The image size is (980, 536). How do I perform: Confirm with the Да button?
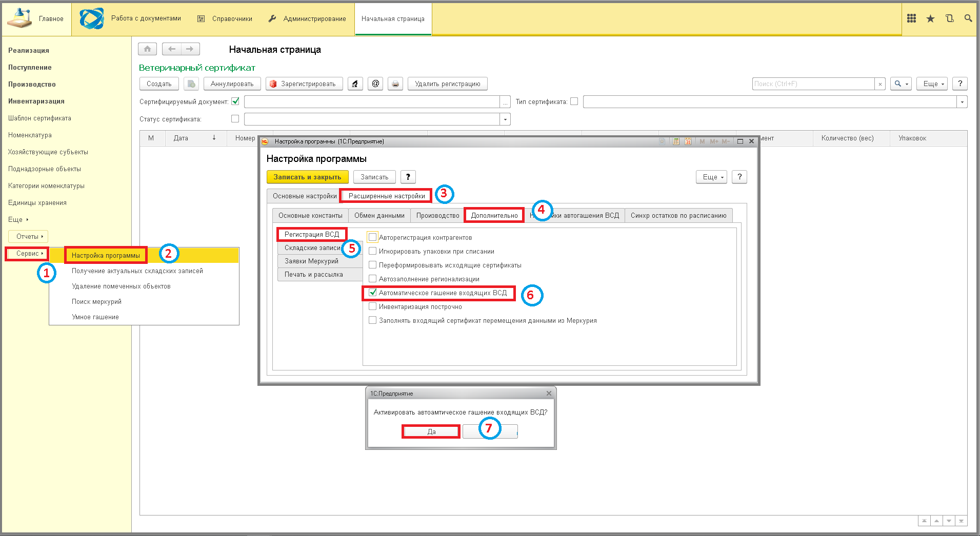click(431, 432)
